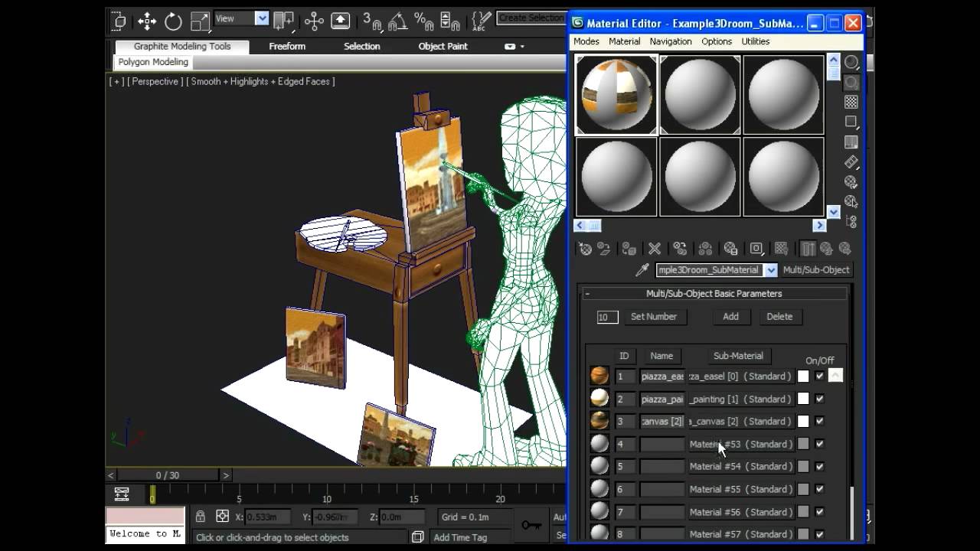Click the Set Key key icon
This screenshot has height=551, width=980.
pyautogui.click(x=531, y=524)
